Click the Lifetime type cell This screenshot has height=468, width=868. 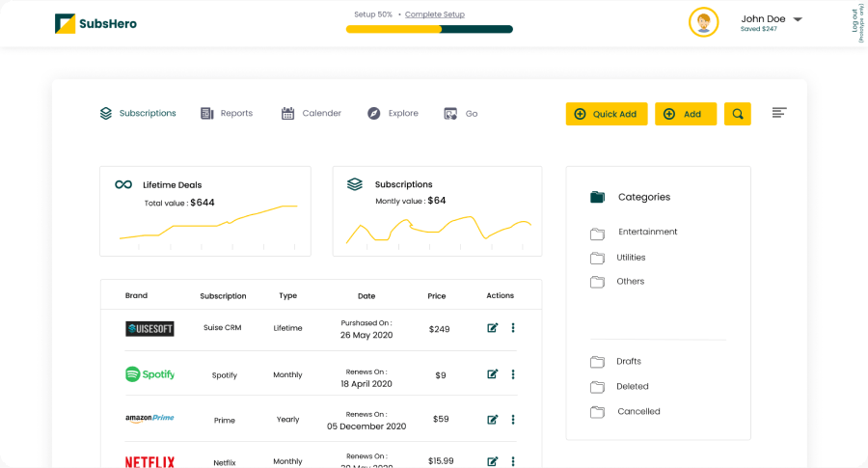(x=287, y=328)
